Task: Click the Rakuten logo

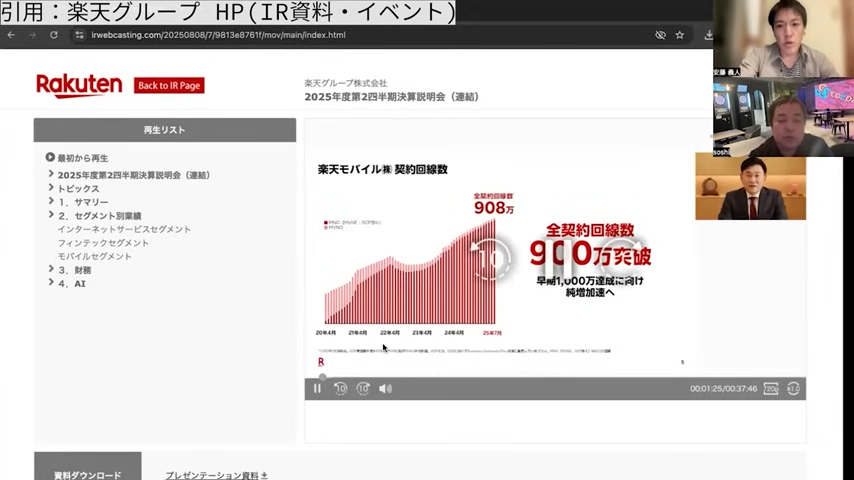Action: [x=79, y=86]
